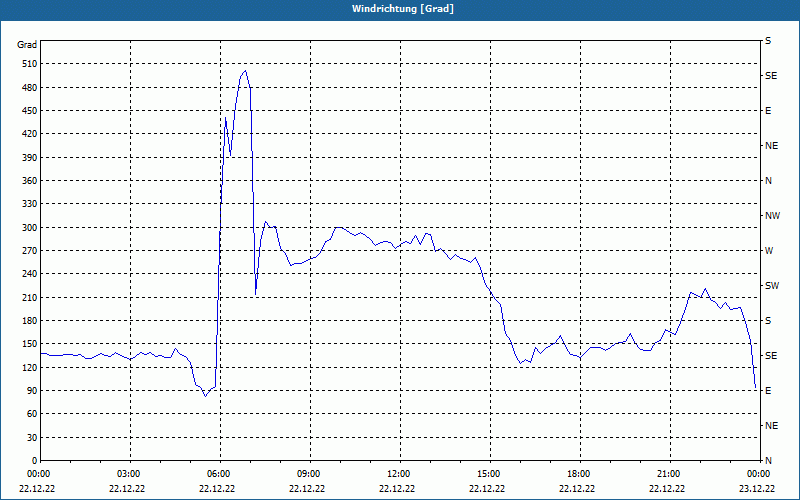
Task: Select the 510 value on the y-axis
Action: tap(31, 64)
